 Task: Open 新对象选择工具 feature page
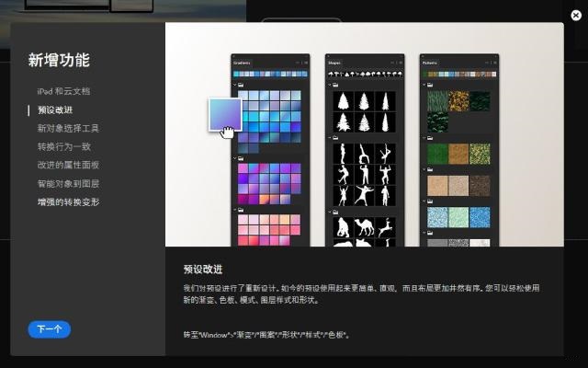[x=68, y=129]
